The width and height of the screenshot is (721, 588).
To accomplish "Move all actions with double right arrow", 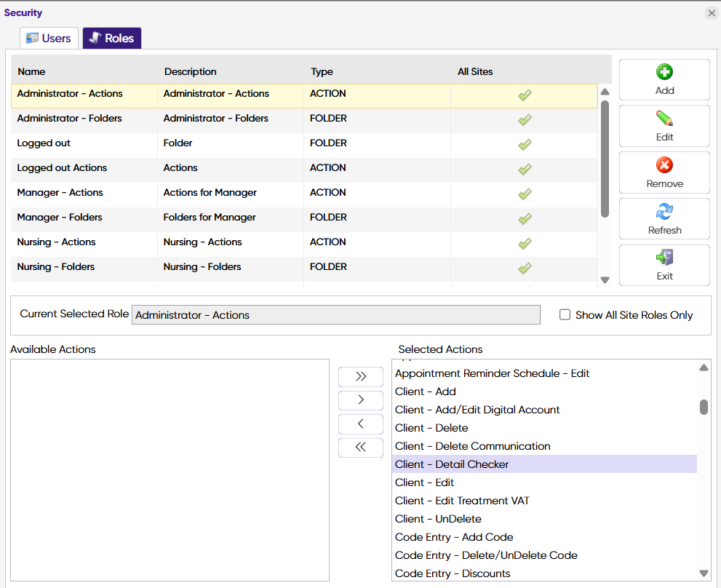I will (x=360, y=376).
